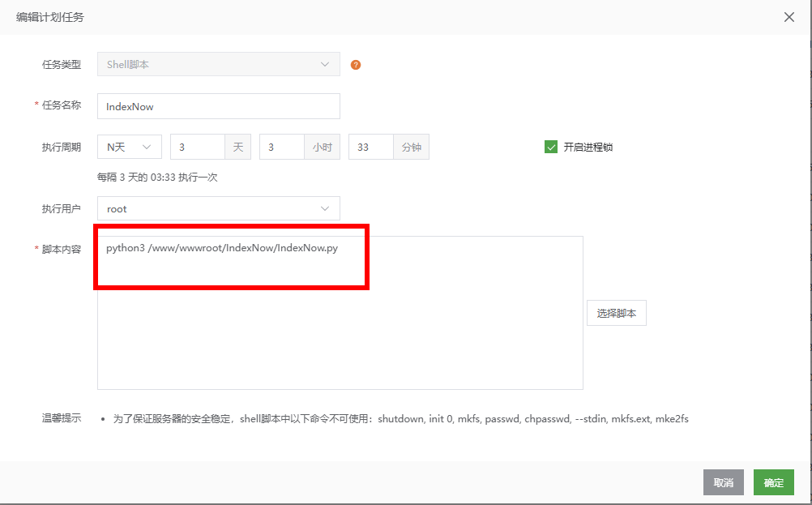Viewport: 812px width, 505px height.
Task: Click the 选择脚本 script selection button
Action: tap(617, 312)
